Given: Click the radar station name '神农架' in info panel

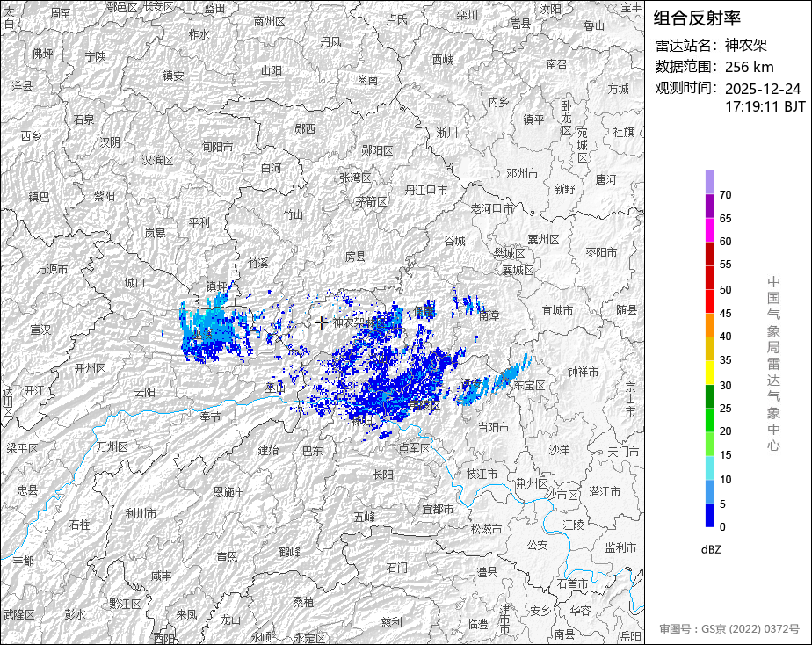Looking at the screenshot, I should click(746, 45).
